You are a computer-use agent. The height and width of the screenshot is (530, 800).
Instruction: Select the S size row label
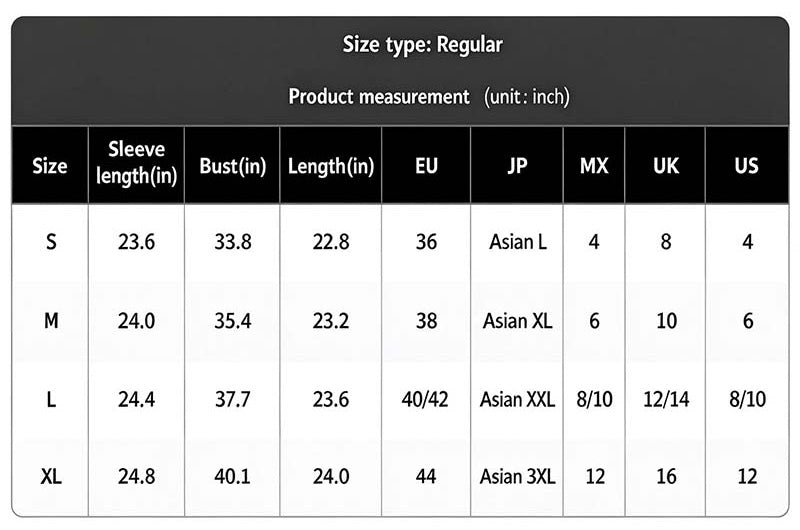click(51, 242)
